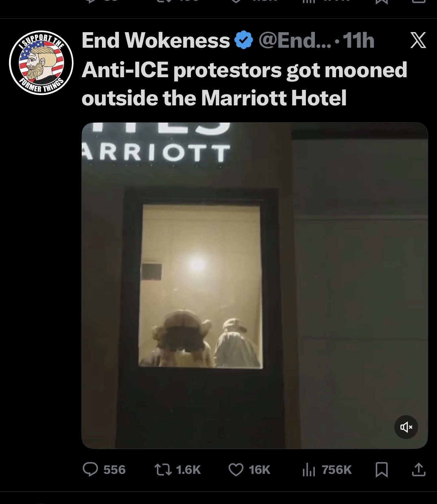Tap the X logo beside the timestamp

pyautogui.click(x=418, y=40)
